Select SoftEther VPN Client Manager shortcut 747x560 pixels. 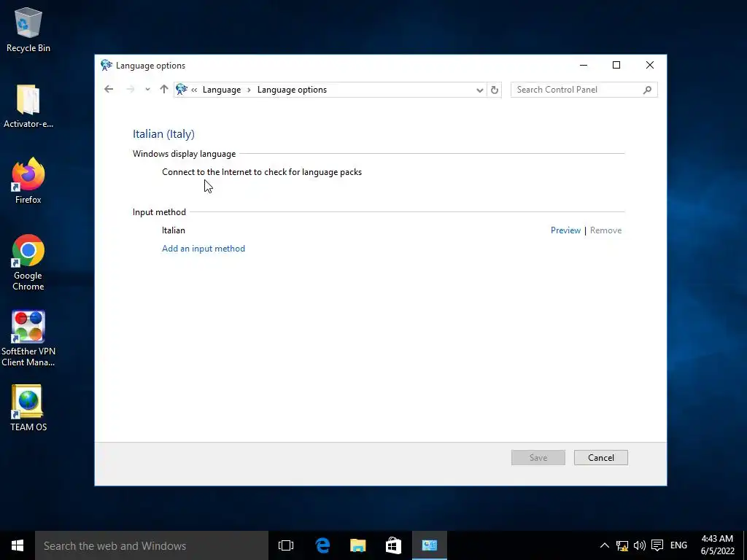[x=28, y=338]
